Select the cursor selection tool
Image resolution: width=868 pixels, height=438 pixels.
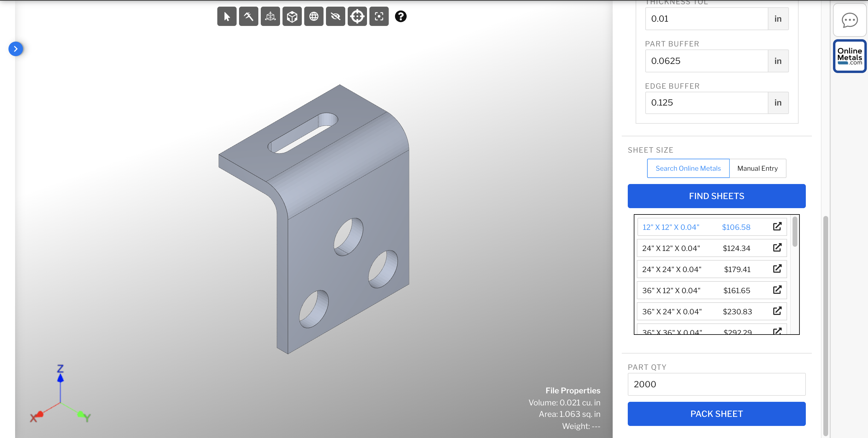pos(227,16)
